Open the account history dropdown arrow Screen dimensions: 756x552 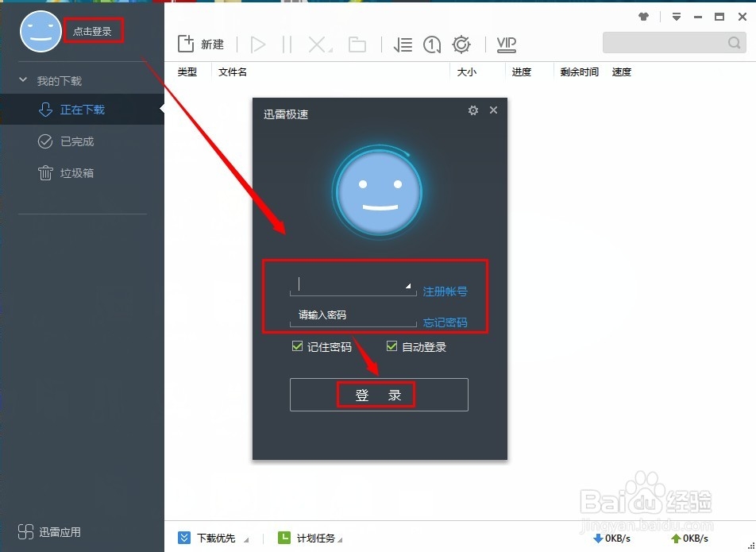pyautogui.click(x=408, y=286)
